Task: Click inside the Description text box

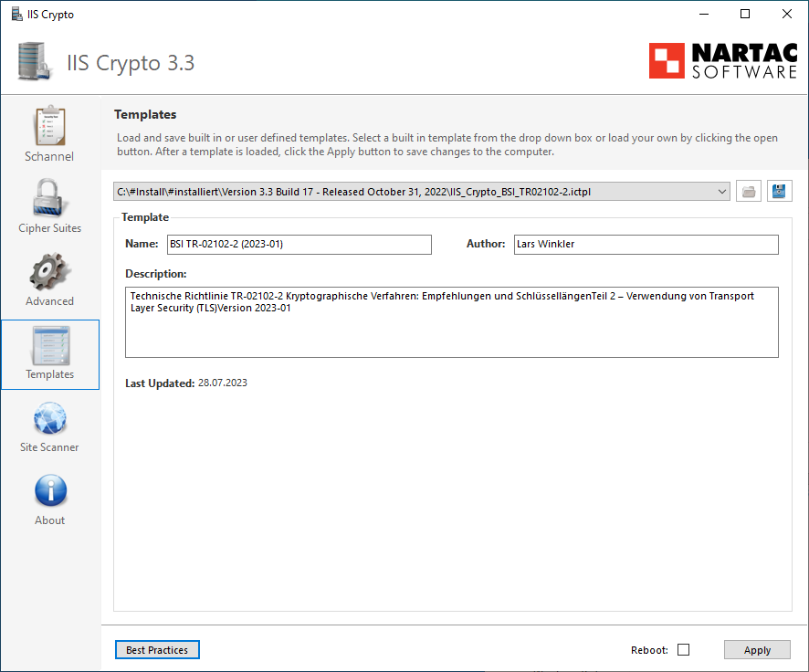Action: click(x=451, y=322)
